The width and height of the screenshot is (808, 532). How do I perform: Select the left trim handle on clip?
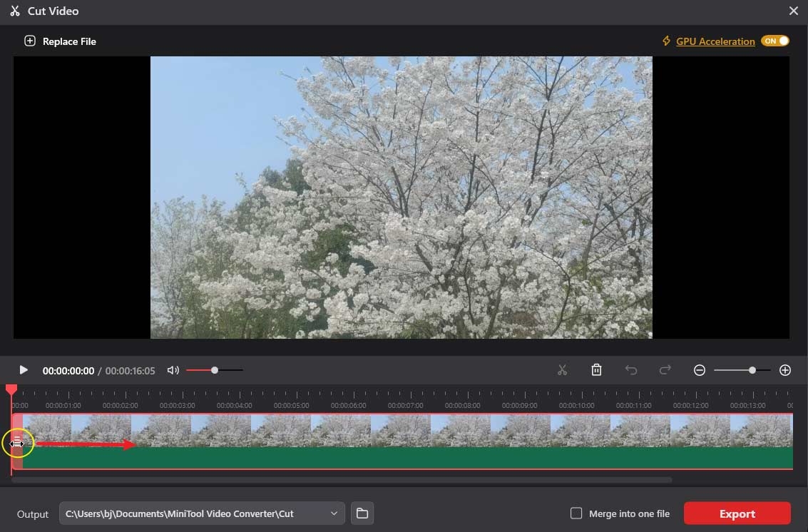point(17,441)
